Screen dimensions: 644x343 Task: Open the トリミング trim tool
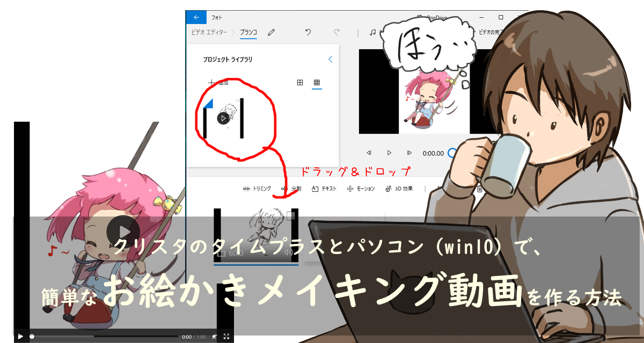(257, 189)
